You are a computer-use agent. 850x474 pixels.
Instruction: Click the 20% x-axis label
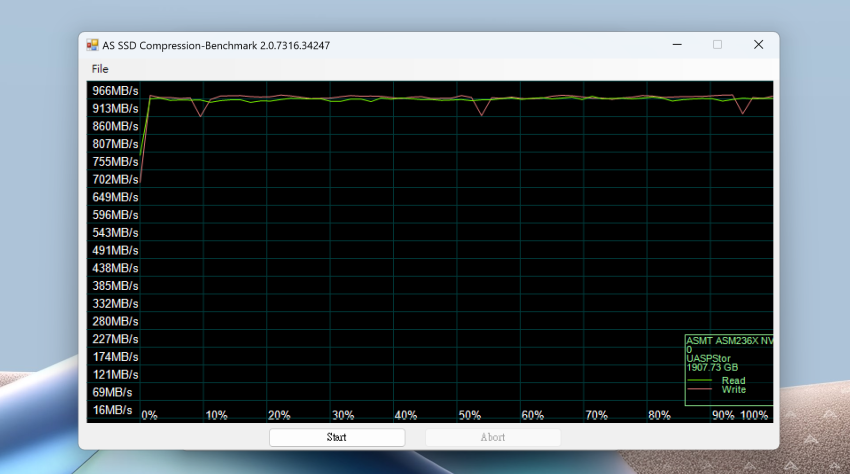click(x=279, y=415)
